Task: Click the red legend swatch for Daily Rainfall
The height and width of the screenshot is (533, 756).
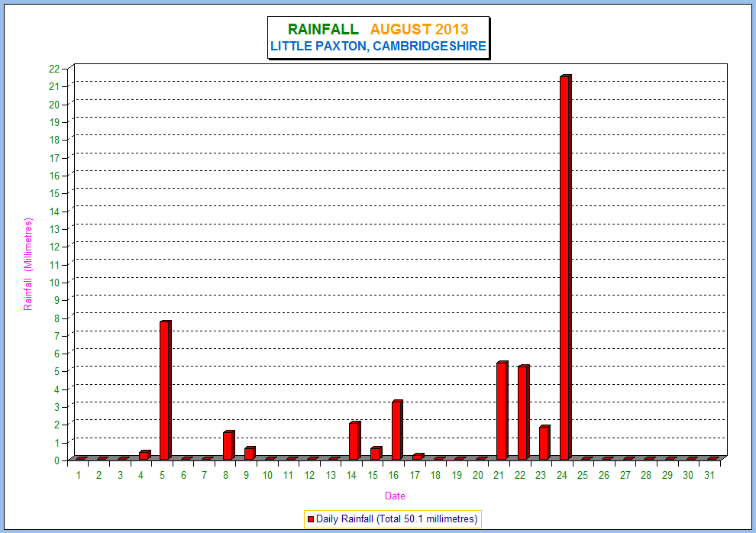Action: [x=311, y=519]
